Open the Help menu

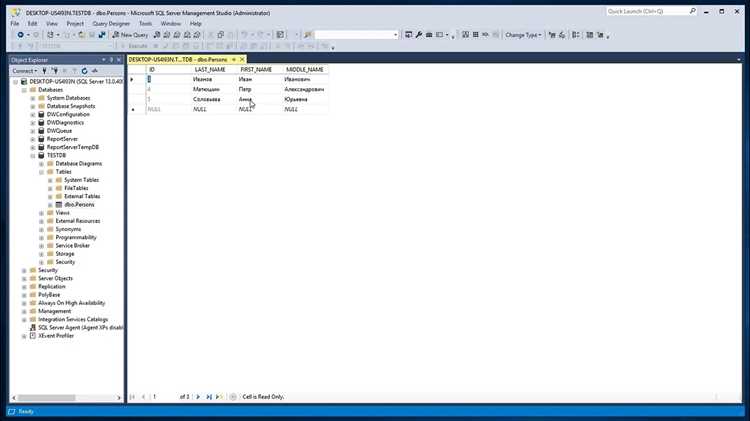[196, 23]
